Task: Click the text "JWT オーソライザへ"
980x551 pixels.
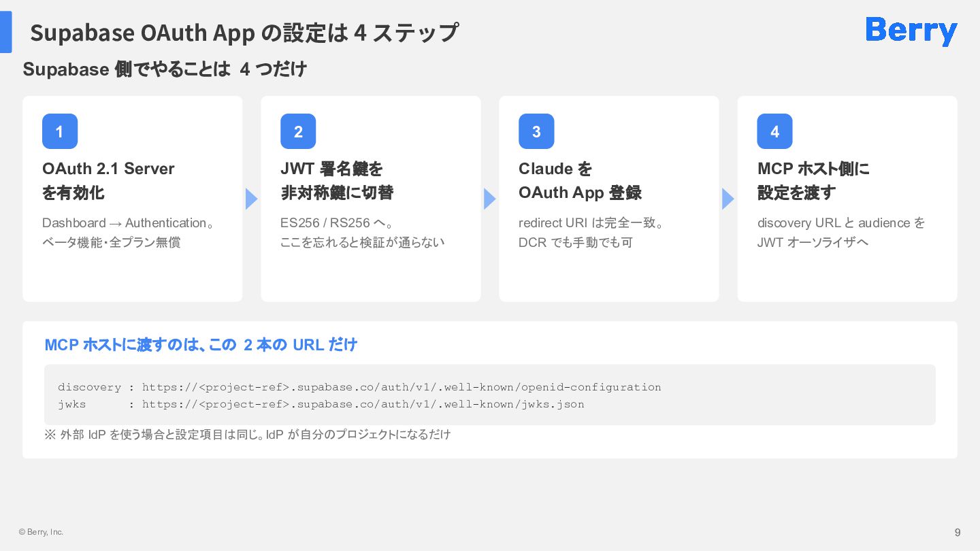Action: click(x=813, y=242)
